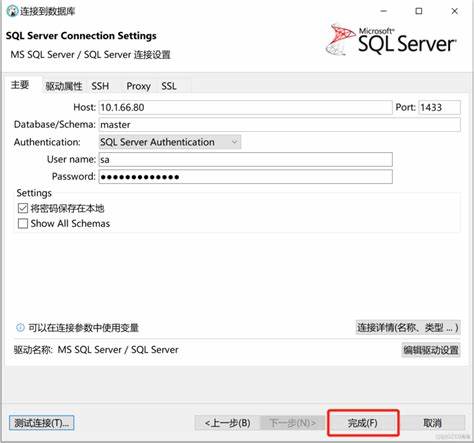Click the 编辑驱动设置 edit driver button
Image resolution: width=474 pixels, height=443 pixels.
431,350
